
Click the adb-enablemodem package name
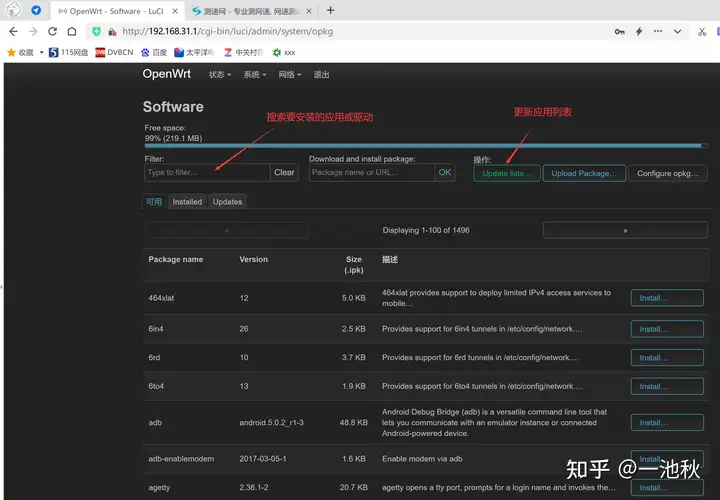181,459
